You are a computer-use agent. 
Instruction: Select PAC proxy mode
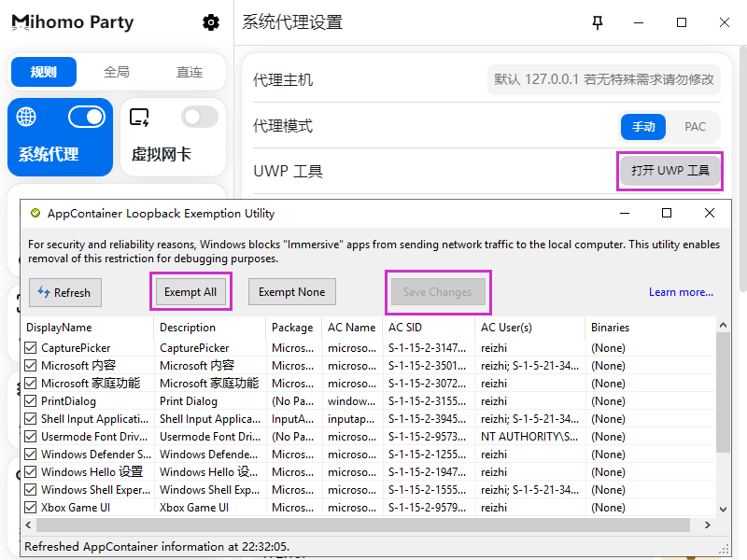click(x=695, y=127)
